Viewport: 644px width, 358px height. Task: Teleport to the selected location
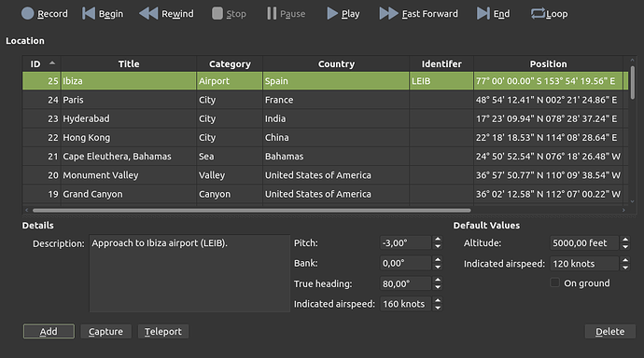tap(163, 331)
